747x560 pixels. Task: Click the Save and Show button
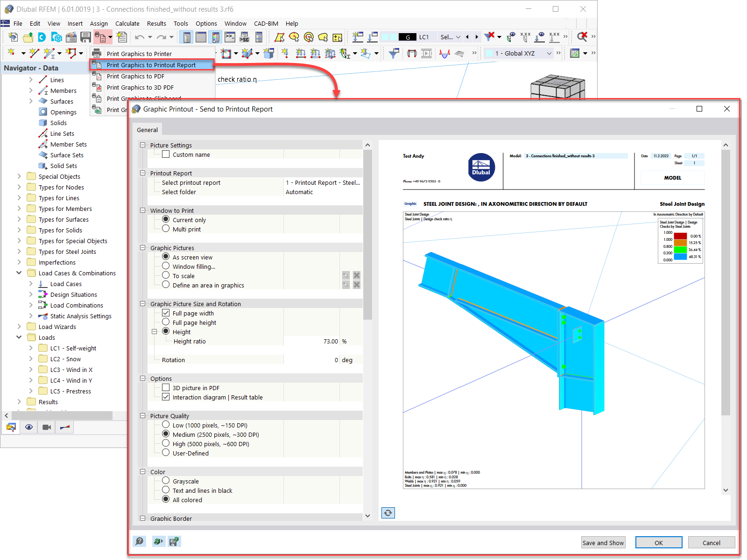click(603, 542)
